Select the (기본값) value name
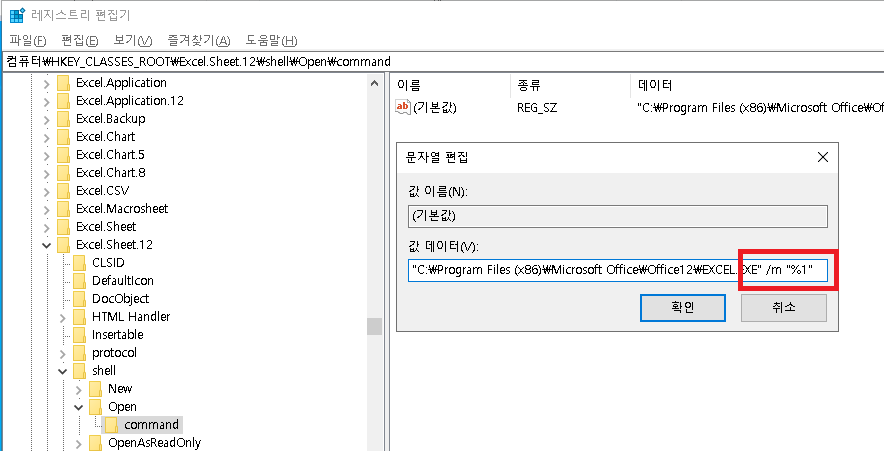The height and width of the screenshot is (451, 884). pos(435,108)
